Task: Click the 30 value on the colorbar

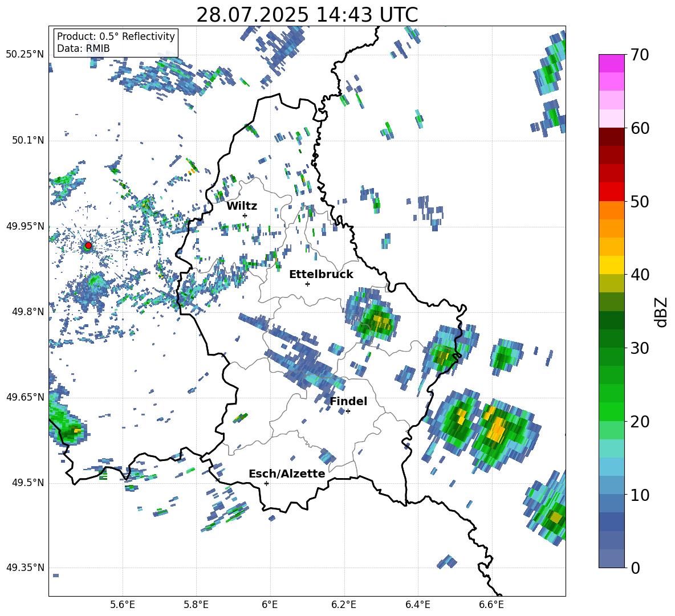Action: [x=639, y=348]
